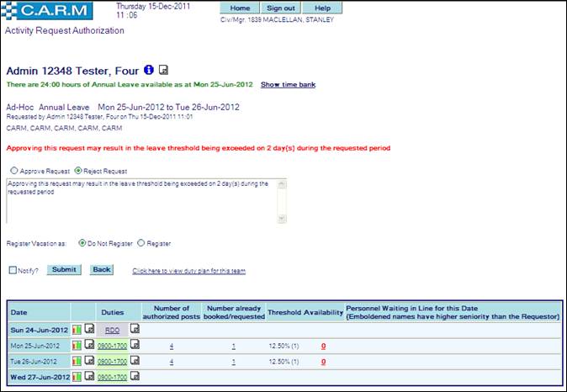
Task: Select the Reject Request option
Action: [x=79, y=171]
